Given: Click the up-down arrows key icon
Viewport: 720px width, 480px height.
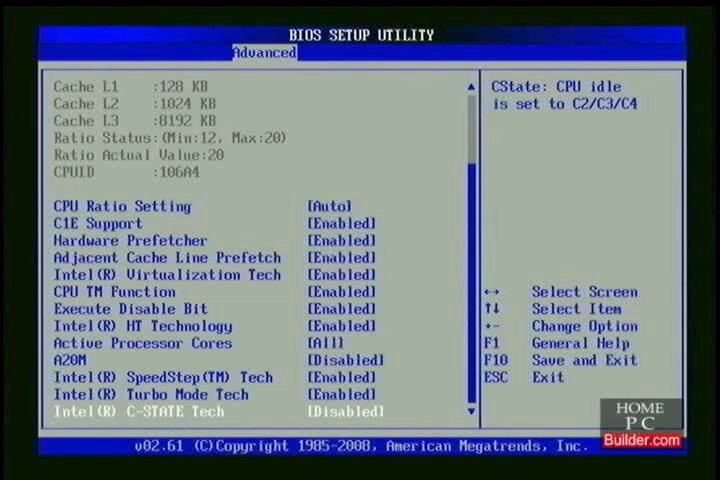Looking at the screenshot, I should pos(492,309).
